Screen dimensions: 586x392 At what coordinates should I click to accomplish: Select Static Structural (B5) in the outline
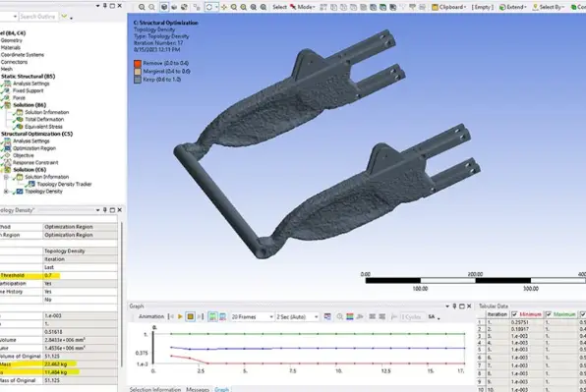tap(29, 77)
